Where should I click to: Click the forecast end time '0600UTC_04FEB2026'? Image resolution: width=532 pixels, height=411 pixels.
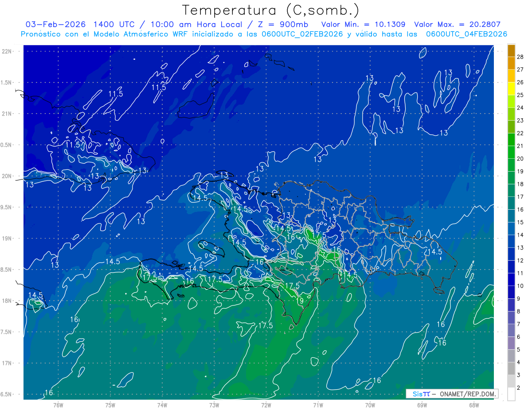[466, 34]
